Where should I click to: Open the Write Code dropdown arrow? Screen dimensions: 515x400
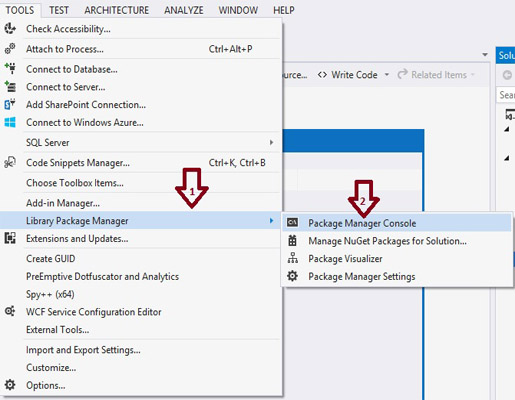point(387,75)
